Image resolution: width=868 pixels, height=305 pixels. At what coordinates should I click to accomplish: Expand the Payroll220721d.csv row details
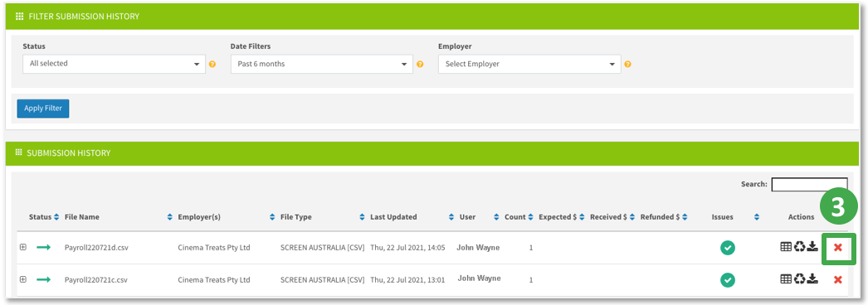(x=22, y=247)
